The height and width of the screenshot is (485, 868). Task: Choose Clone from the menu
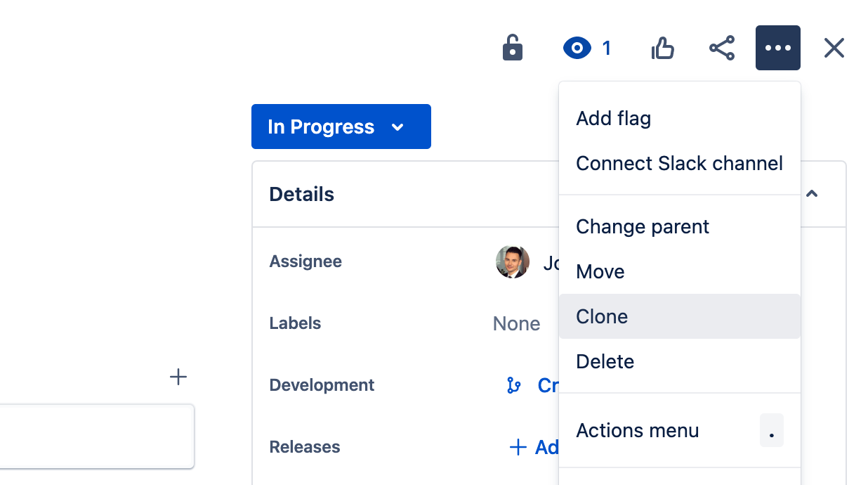pyautogui.click(x=602, y=316)
